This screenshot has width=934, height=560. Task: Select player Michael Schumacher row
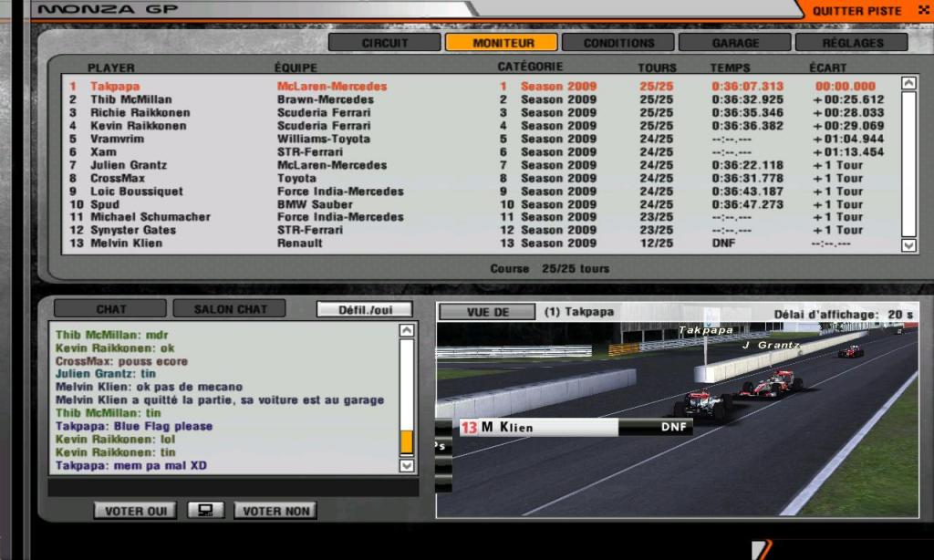[x=480, y=217]
